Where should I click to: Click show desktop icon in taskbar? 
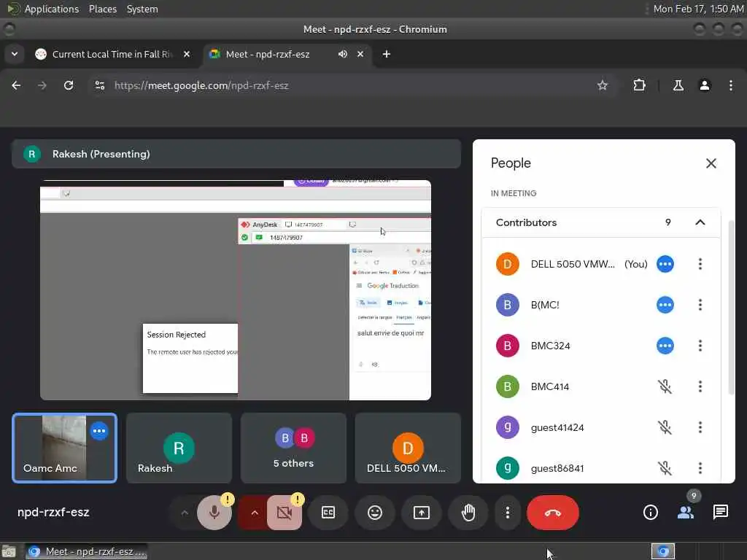point(9,552)
